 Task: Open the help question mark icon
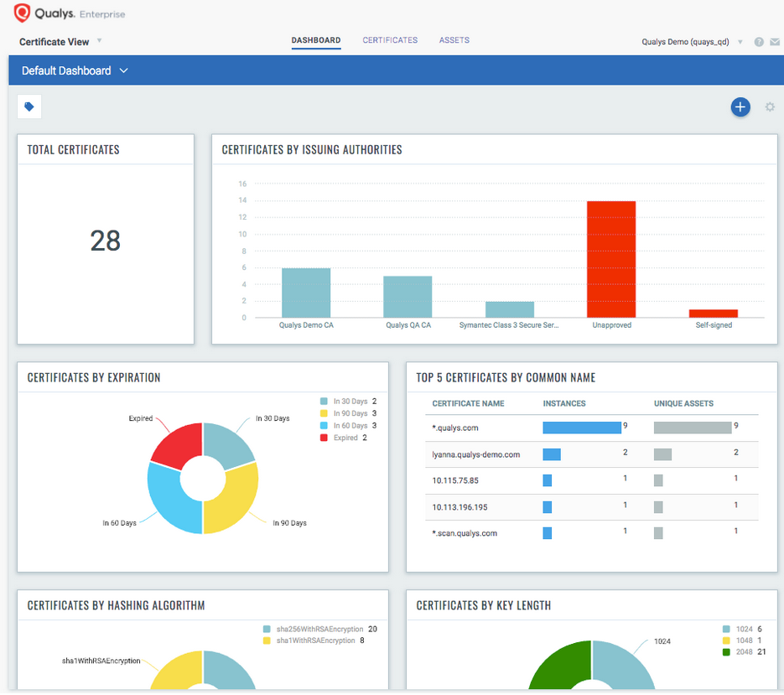click(x=759, y=42)
